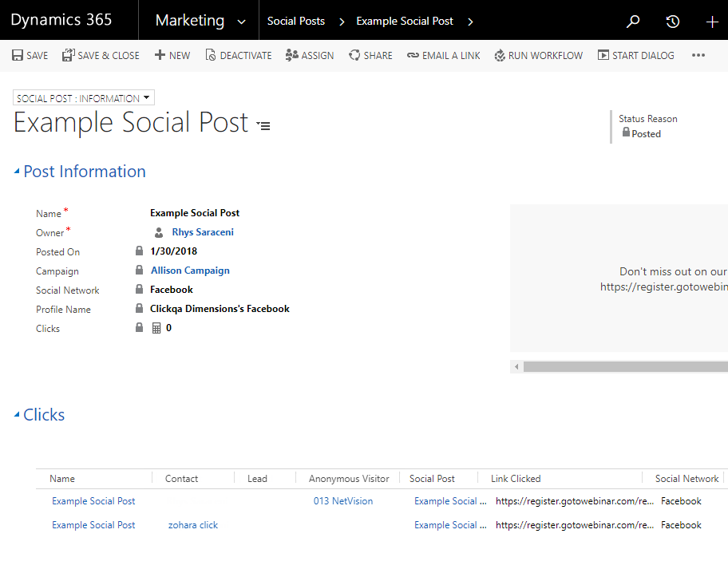Click the quick create plus icon
Screen dimensions: 728x565
(712, 22)
